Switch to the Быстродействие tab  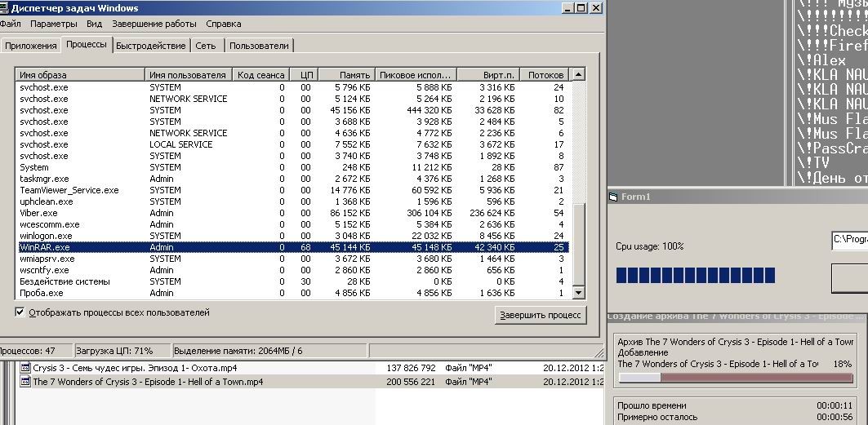[151, 46]
